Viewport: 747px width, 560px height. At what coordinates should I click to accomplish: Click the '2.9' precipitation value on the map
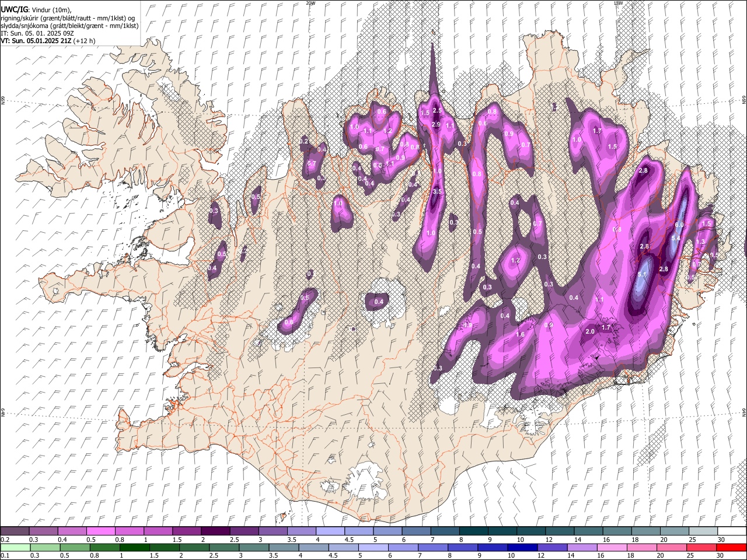[436, 124]
